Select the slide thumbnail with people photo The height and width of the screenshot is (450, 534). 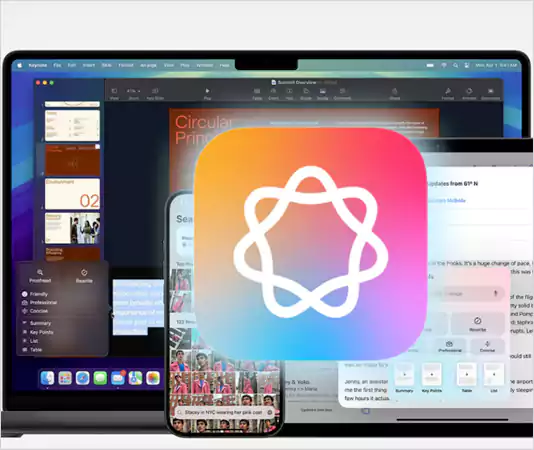click(x=73, y=228)
